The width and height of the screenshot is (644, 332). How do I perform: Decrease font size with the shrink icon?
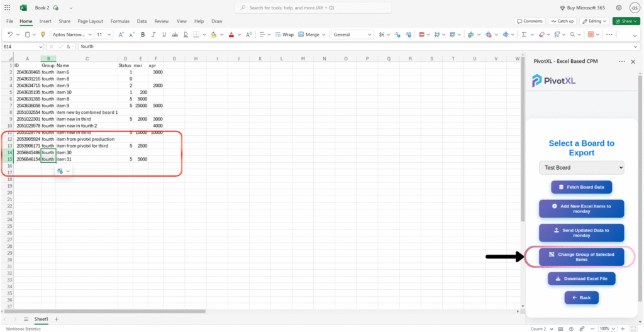point(132,35)
